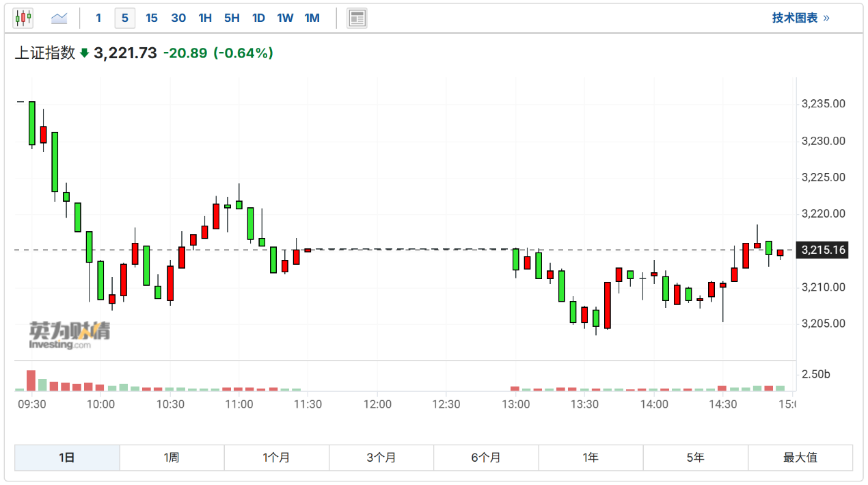The image size is (868, 485).
Task: Click the 上证指数 title text
Action: [x=45, y=53]
